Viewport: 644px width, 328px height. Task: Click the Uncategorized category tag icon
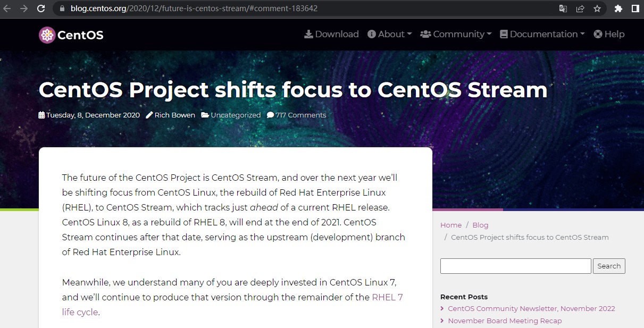pyautogui.click(x=205, y=115)
